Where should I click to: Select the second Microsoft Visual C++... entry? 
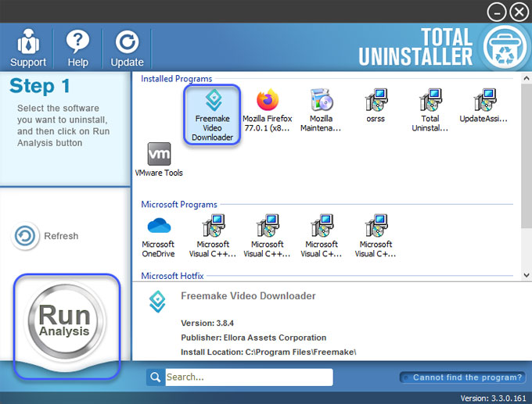[x=267, y=236]
